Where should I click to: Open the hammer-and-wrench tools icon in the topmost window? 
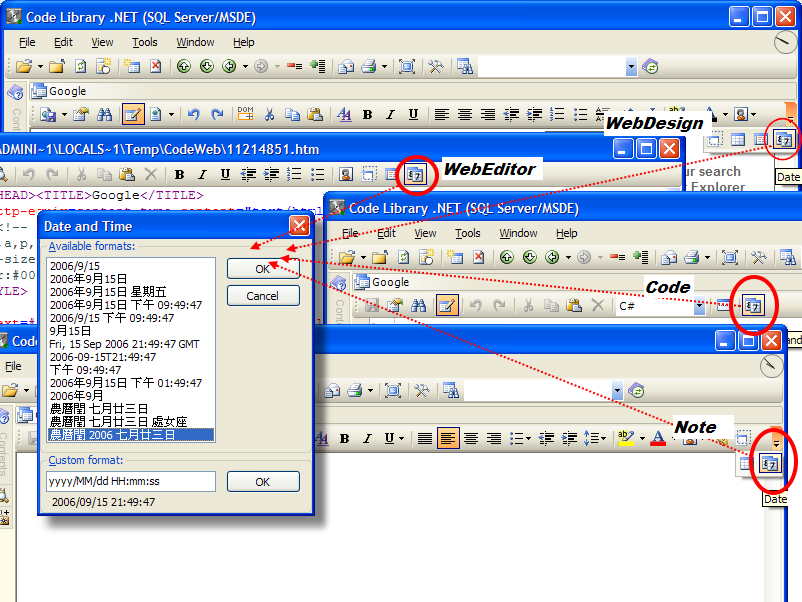tap(436, 66)
